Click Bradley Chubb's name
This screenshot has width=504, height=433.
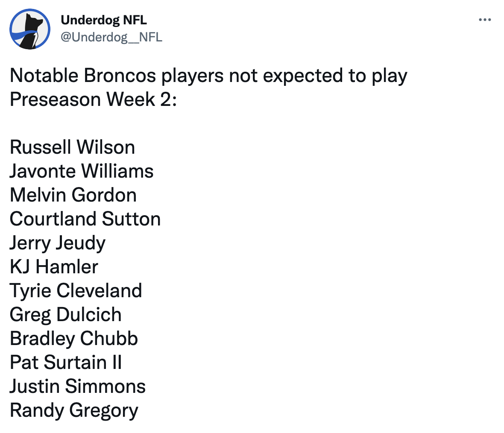(74, 339)
